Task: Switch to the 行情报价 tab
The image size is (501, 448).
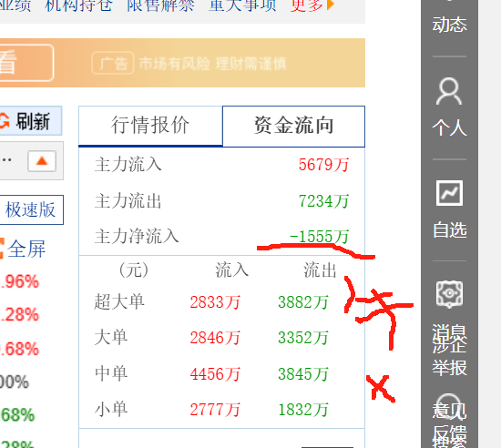Action: pyautogui.click(x=150, y=126)
